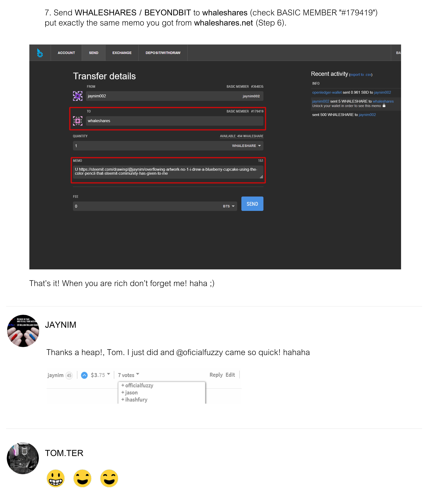431x504 pixels.
Task: Click TOM.TER's motherboard avatar
Action: point(23,458)
